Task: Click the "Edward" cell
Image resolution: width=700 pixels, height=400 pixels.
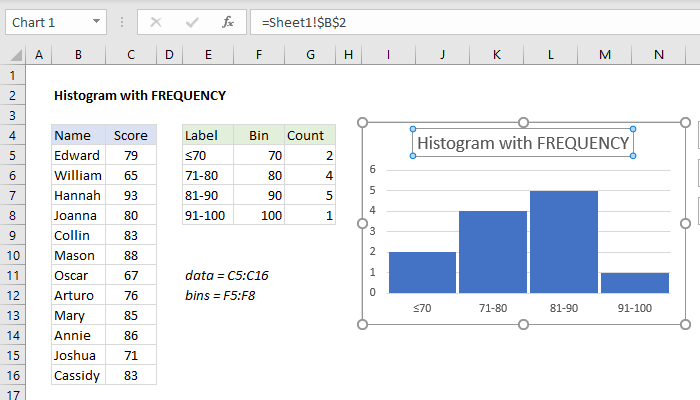Action: click(79, 155)
